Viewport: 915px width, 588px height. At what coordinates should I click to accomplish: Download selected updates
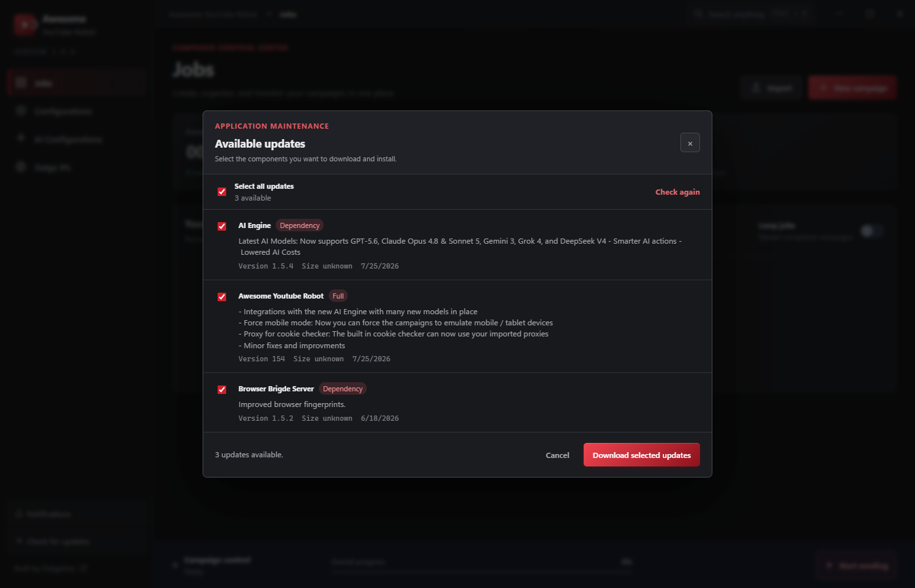tap(642, 455)
